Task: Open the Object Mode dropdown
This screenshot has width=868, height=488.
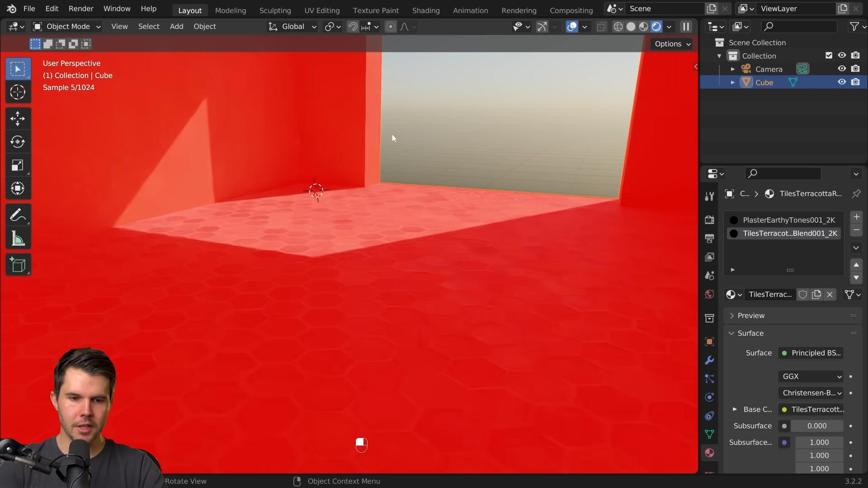Action: pos(67,27)
